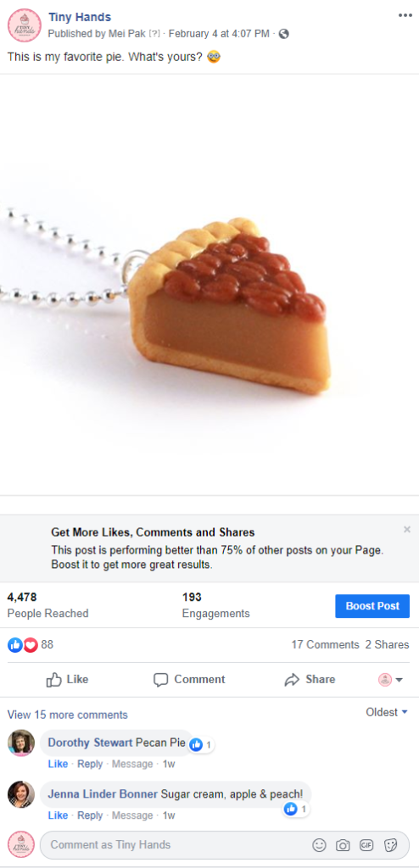Open the comment-as page identity selector dropdown
419x868 pixels.
(391, 680)
